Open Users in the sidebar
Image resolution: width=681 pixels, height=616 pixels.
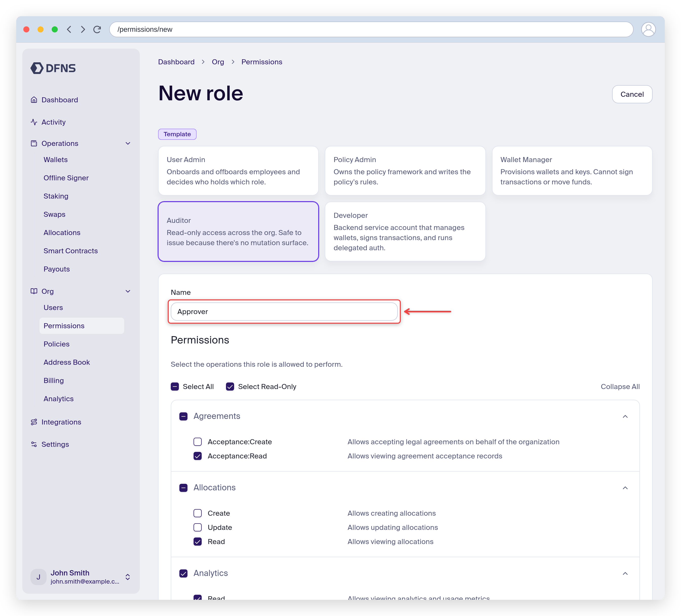pyautogui.click(x=53, y=307)
